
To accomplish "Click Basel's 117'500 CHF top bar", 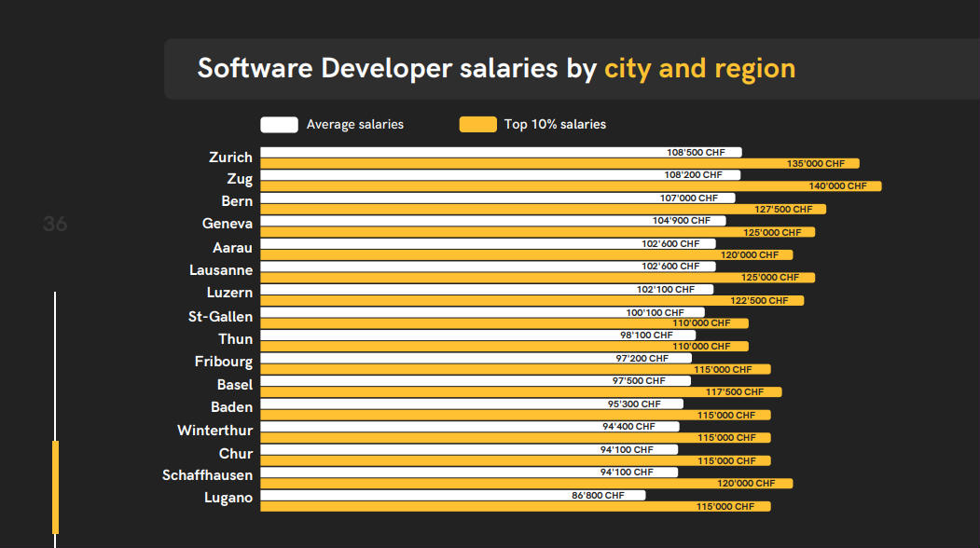I will [x=521, y=391].
